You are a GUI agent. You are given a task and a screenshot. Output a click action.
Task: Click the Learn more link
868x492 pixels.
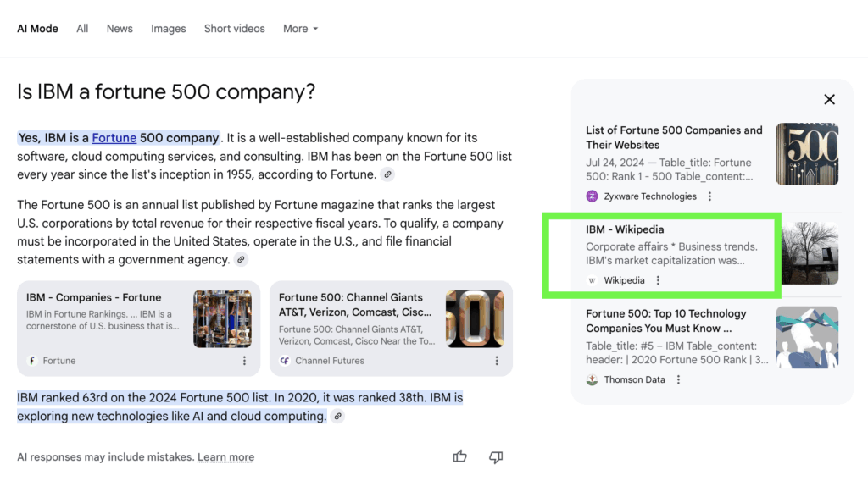click(225, 457)
